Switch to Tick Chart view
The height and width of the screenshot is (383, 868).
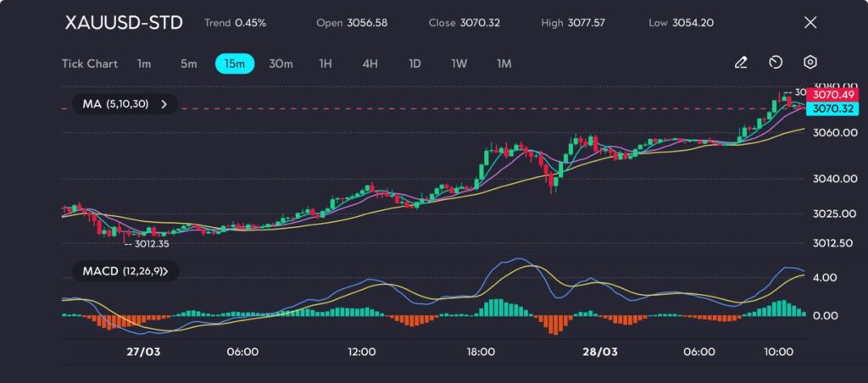(x=89, y=64)
